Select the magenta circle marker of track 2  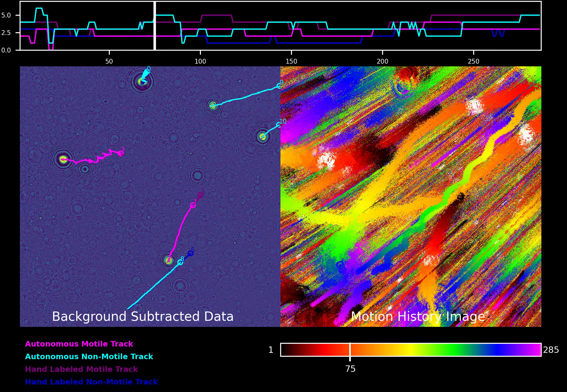pyautogui.click(x=121, y=154)
